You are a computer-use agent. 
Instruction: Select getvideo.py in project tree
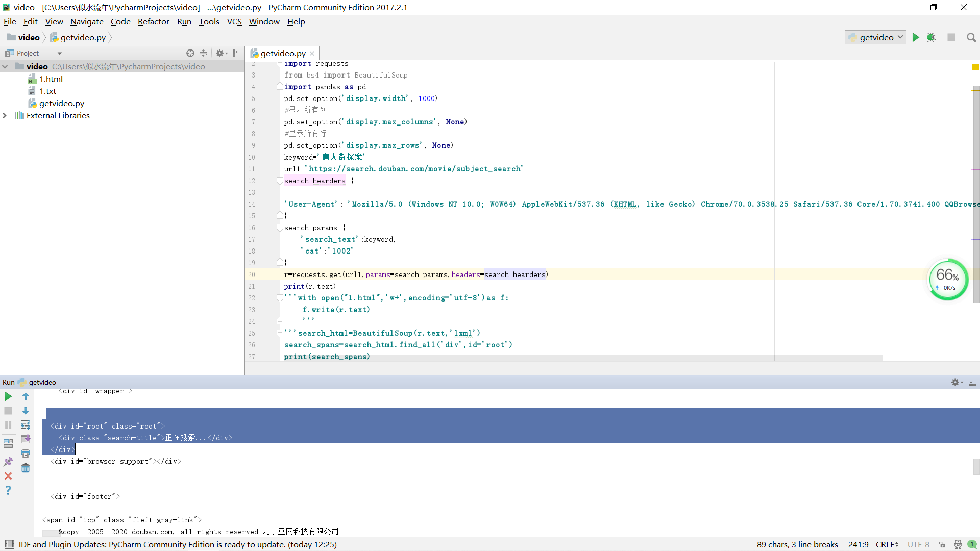coord(62,104)
